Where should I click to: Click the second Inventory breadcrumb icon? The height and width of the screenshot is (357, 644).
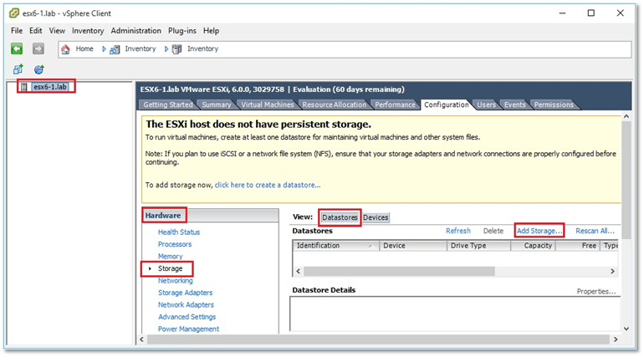coord(177,49)
